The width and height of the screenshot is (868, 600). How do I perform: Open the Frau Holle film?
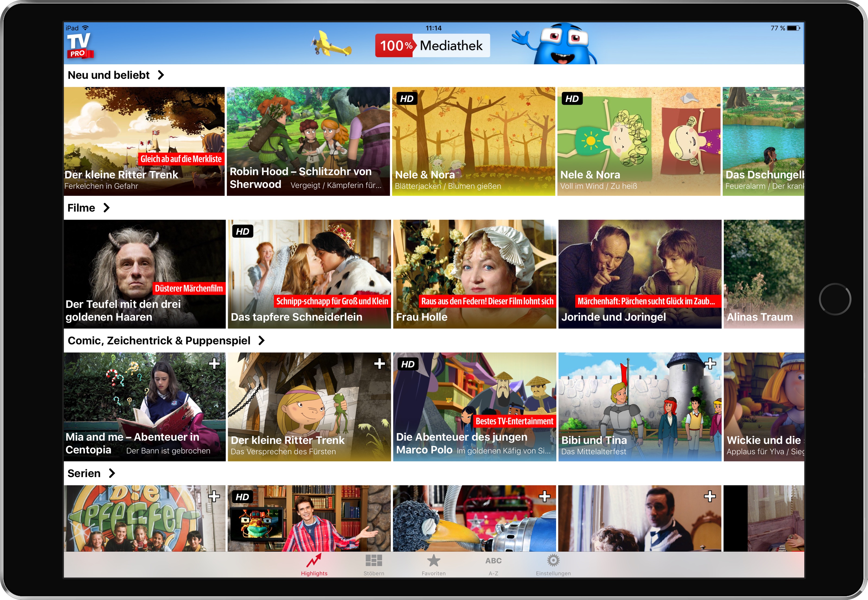tap(475, 274)
